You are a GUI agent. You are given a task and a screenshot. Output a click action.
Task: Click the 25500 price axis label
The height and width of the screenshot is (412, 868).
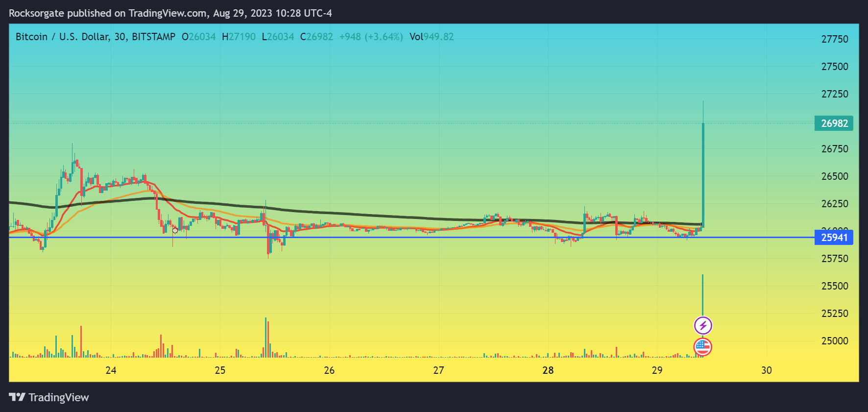point(835,286)
